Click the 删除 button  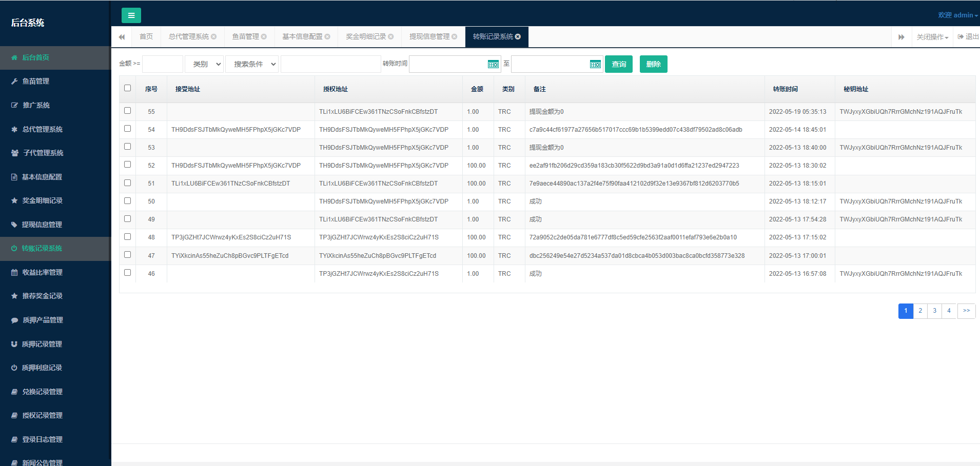654,64
